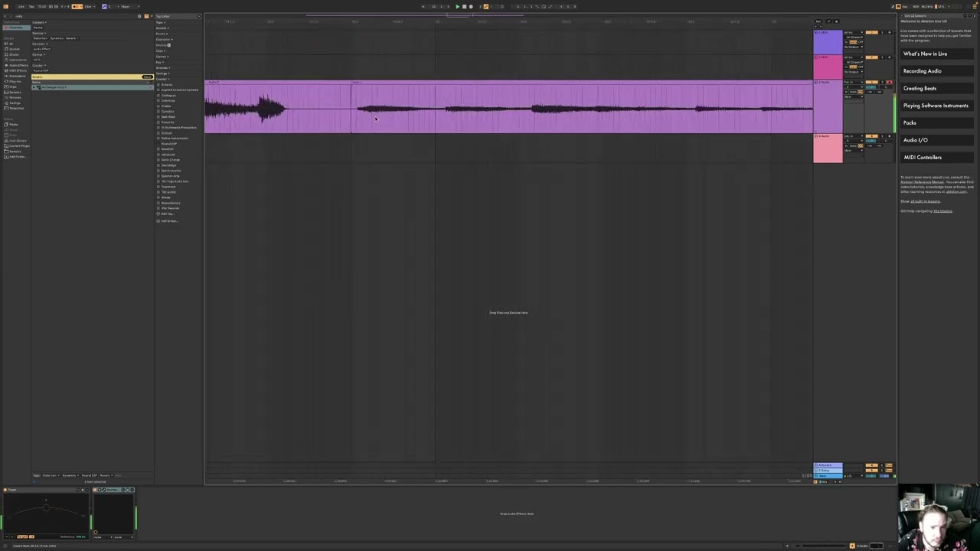Select the tempo field showing 73.00
980x551 pixels.
(42, 7)
